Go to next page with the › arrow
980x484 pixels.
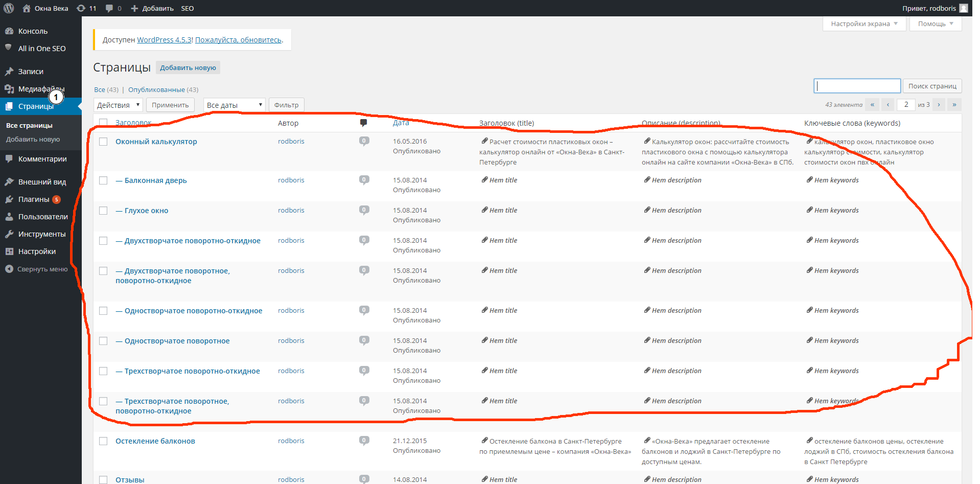pos(939,105)
